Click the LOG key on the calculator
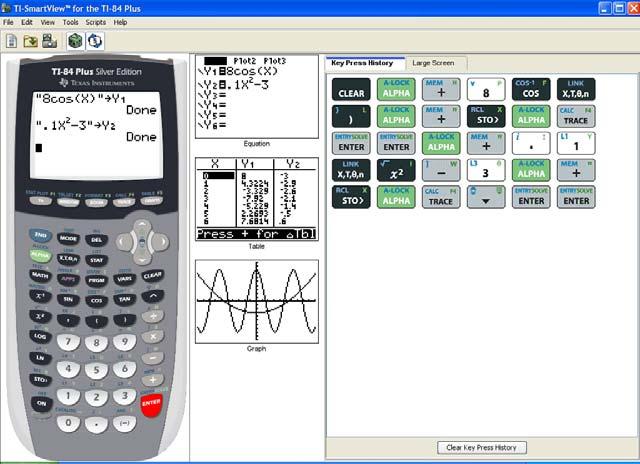The width and height of the screenshot is (640, 464). (40, 336)
